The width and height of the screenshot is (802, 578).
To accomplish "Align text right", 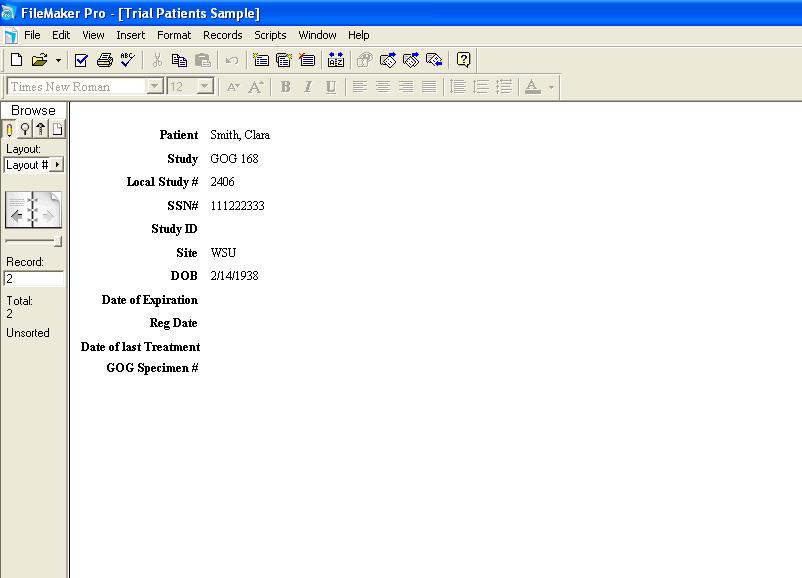I will click(x=406, y=87).
